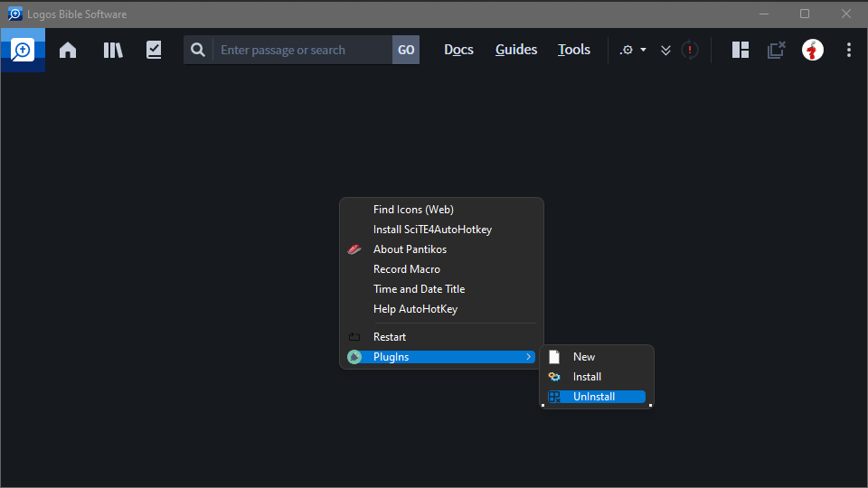Click the search magnifier icon
The width and height of the screenshot is (868, 488).
point(198,50)
